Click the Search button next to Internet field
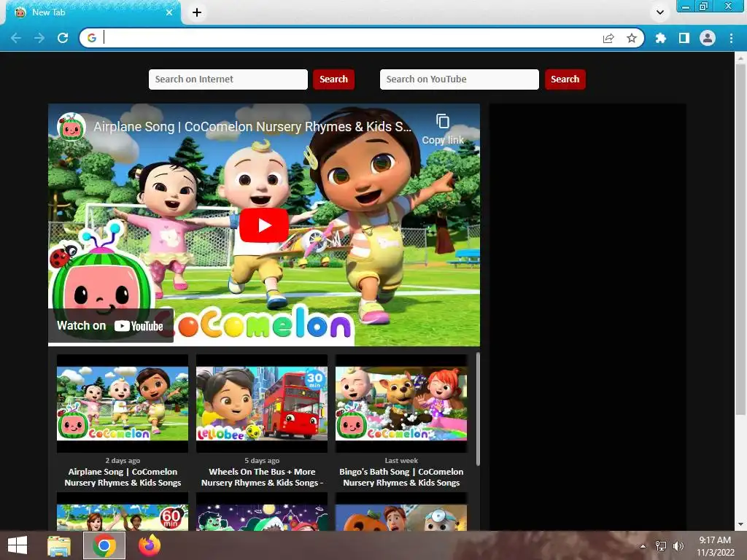 pos(333,79)
